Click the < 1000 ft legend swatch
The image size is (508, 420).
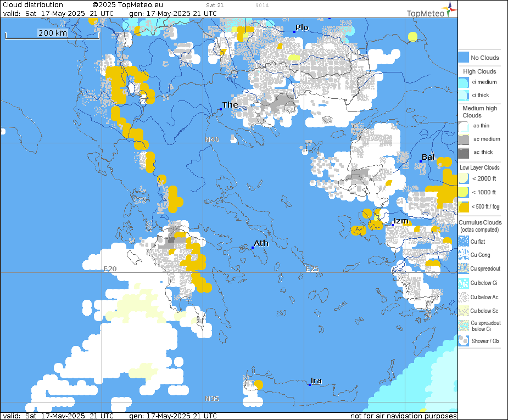464,192
